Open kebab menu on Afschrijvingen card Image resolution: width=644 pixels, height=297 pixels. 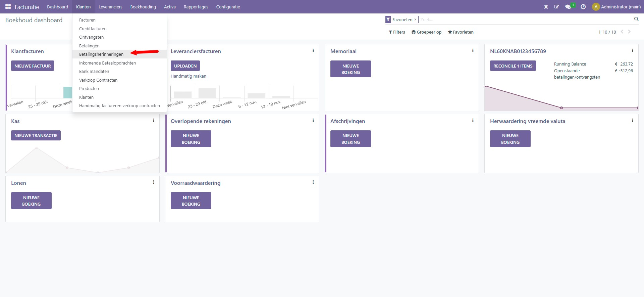(473, 121)
